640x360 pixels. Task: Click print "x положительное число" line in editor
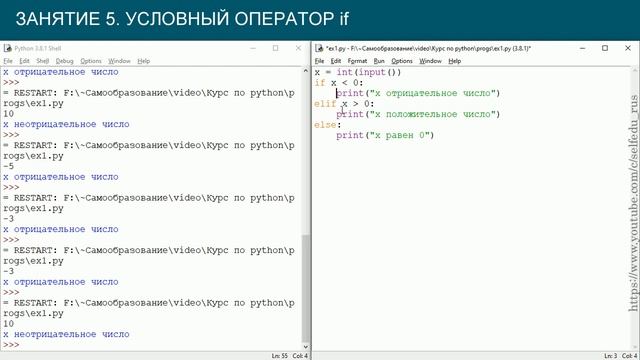tap(418, 114)
